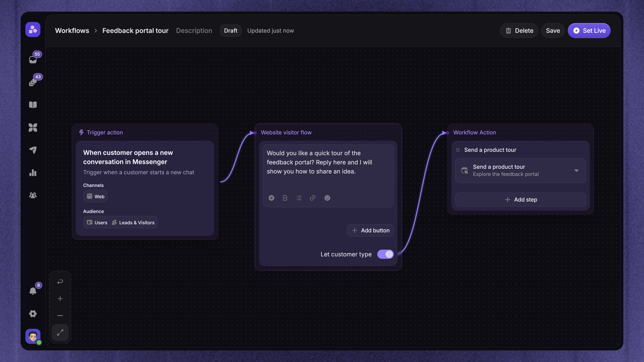Image resolution: width=644 pixels, height=362 pixels.
Task: Click the clear formatting X icon in editor
Action: tap(271, 198)
